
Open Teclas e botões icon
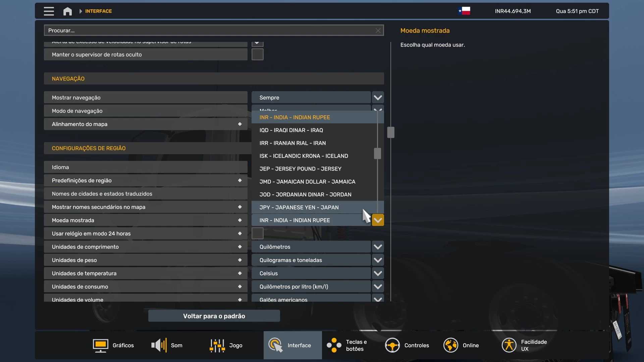click(334, 345)
